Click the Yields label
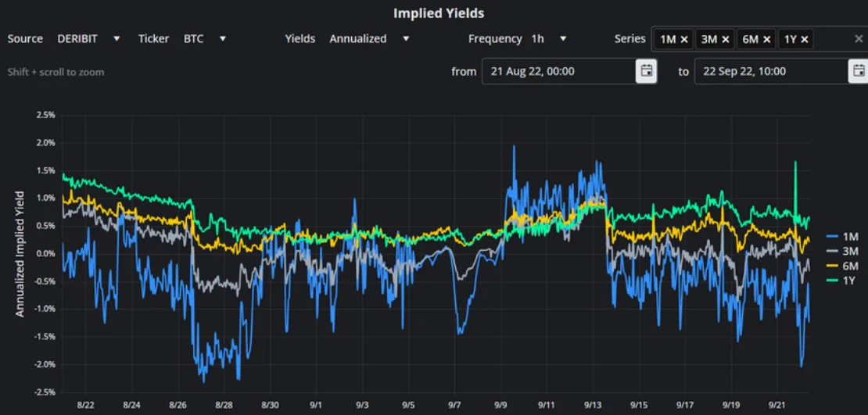Viewport: 868px width, 415px height. [x=300, y=39]
